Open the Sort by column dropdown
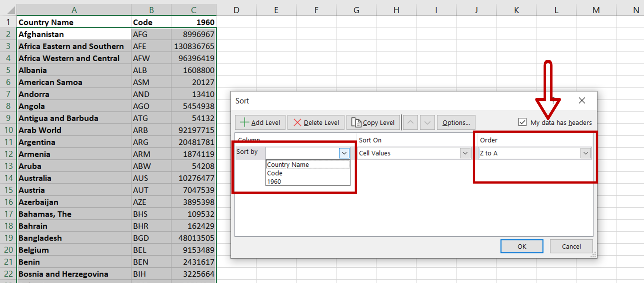The image size is (644, 283). coord(344,153)
